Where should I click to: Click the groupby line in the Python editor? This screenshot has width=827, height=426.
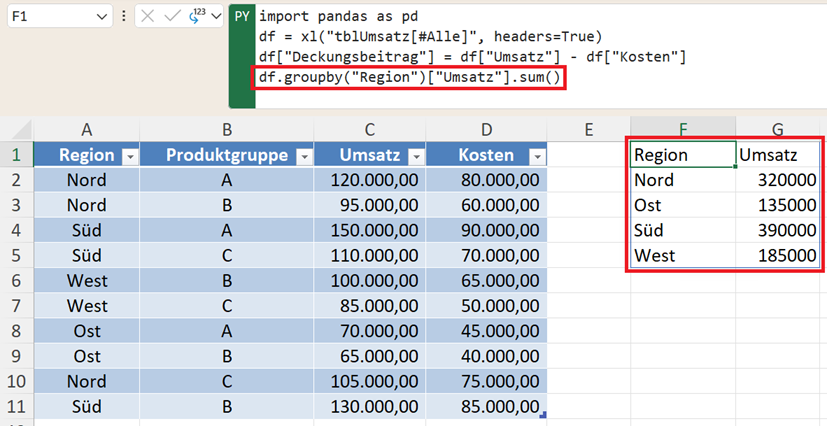point(410,77)
